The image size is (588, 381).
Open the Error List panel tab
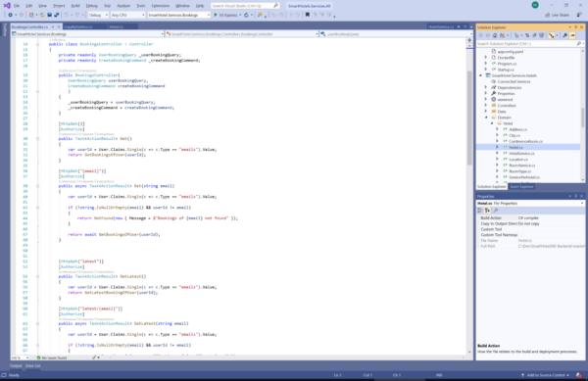pos(33,365)
